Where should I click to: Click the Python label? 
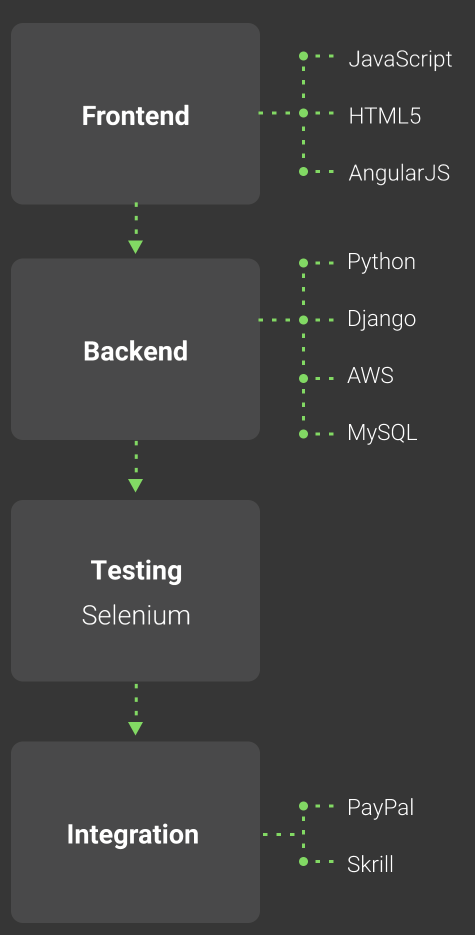[381, 262]
